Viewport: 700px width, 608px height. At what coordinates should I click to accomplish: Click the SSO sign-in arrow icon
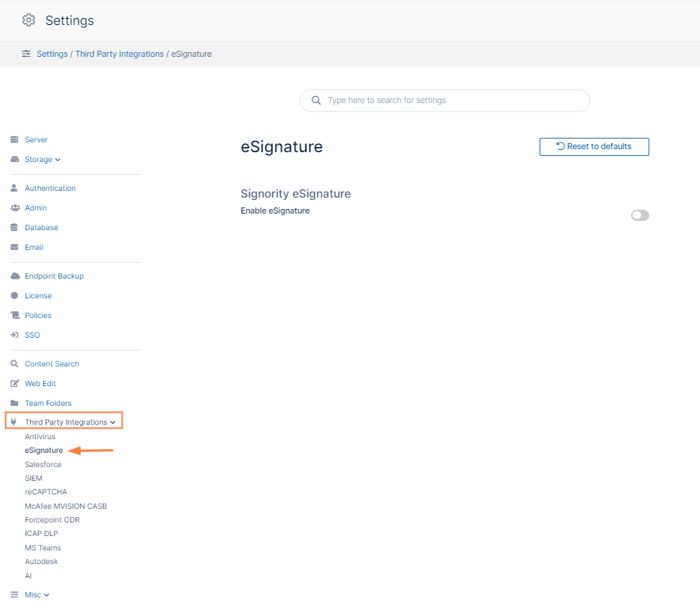pyautogui.click(x=14, y=335)
